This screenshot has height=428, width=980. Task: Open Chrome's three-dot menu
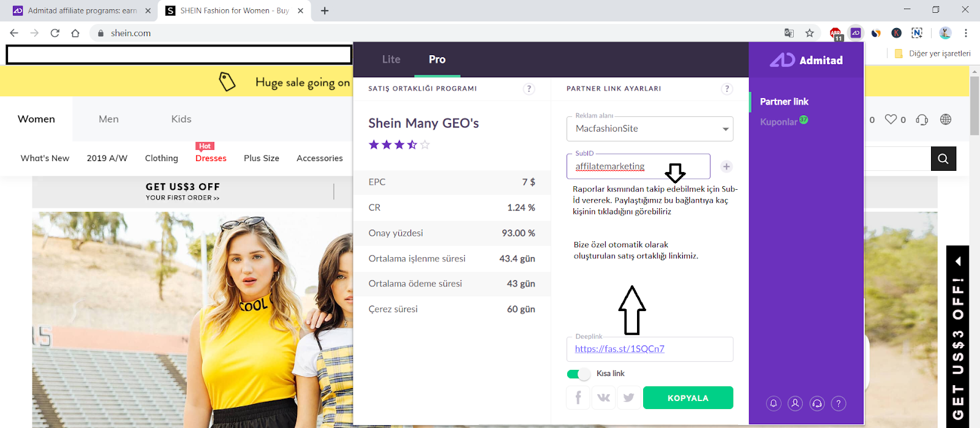[x=966, y=33]
